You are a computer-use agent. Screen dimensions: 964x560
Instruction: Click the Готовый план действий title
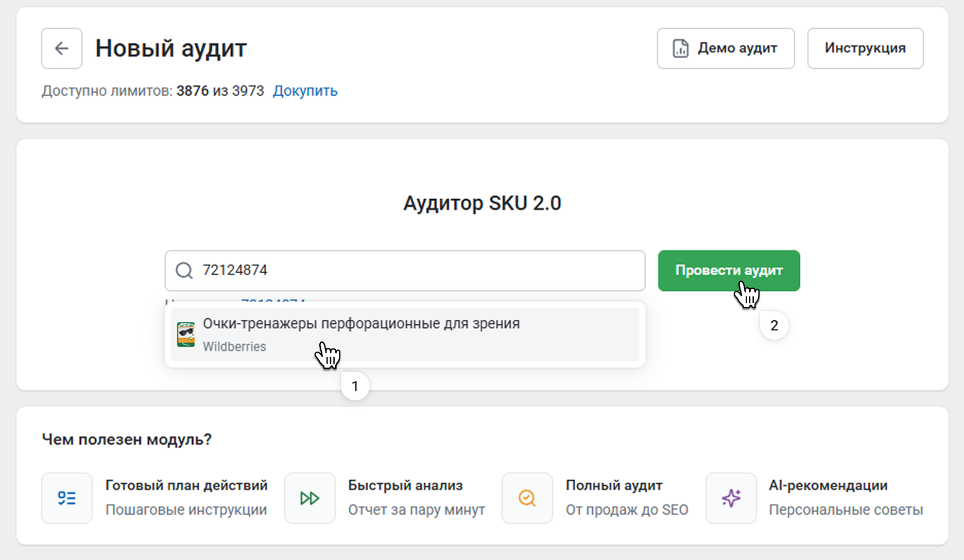pyautogui.click(x=186, y=485)
